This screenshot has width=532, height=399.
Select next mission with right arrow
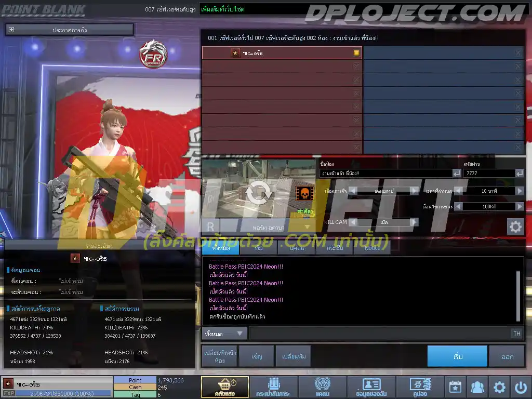click(414, 191)
